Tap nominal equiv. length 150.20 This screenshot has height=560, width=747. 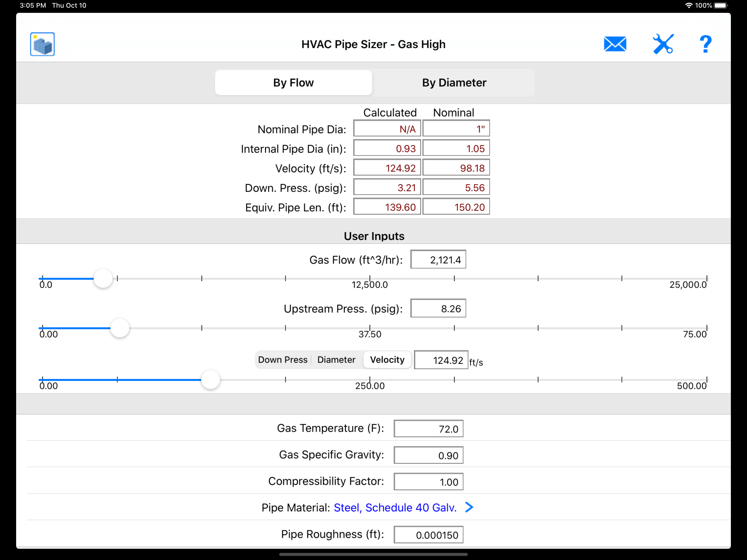(x=456, y=207)
